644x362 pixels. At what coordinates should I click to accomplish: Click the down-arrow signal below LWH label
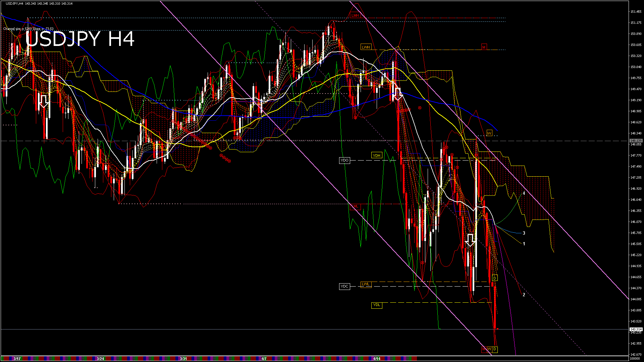tap(397, 94)
